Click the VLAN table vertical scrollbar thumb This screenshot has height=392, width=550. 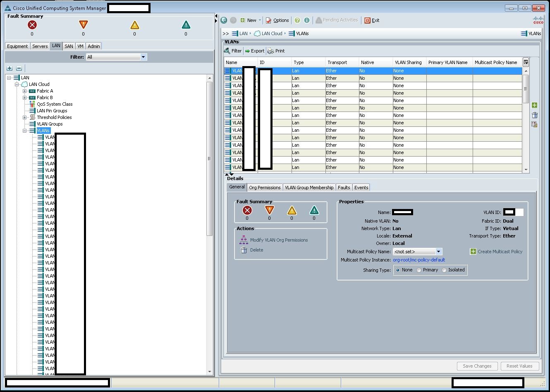pos(526,89)
